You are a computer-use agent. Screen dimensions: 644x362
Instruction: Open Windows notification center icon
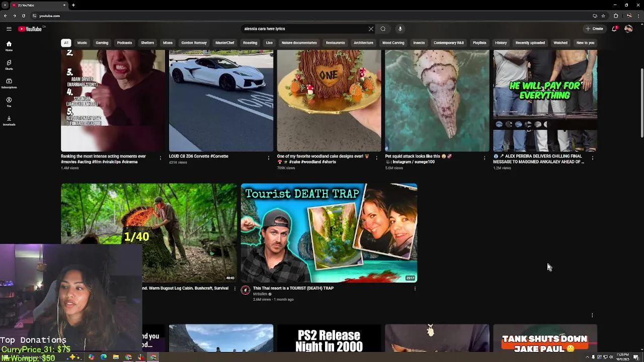pos(636,357)
